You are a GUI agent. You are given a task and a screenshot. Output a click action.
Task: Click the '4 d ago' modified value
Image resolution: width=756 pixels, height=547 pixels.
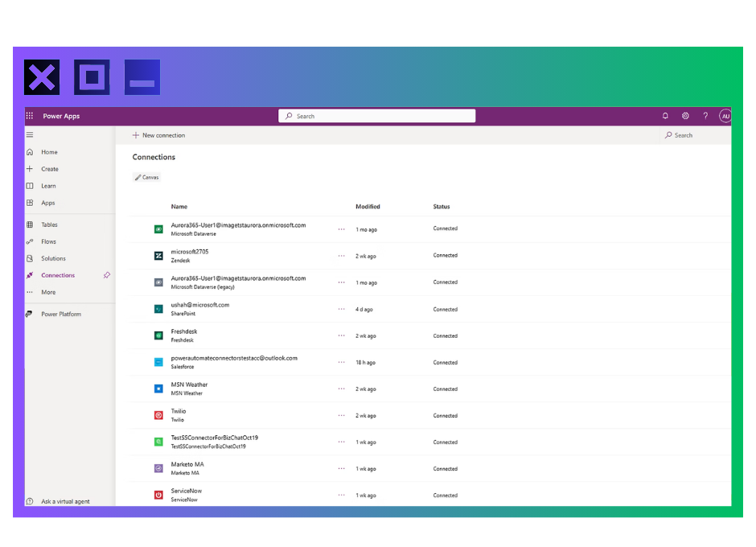[x=364, y=309]
